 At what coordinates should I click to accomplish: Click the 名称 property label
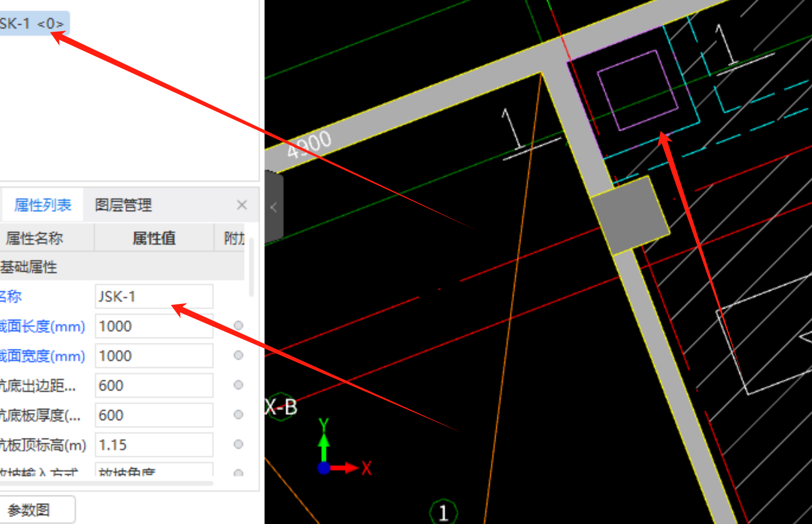click(x=11, y=297)
